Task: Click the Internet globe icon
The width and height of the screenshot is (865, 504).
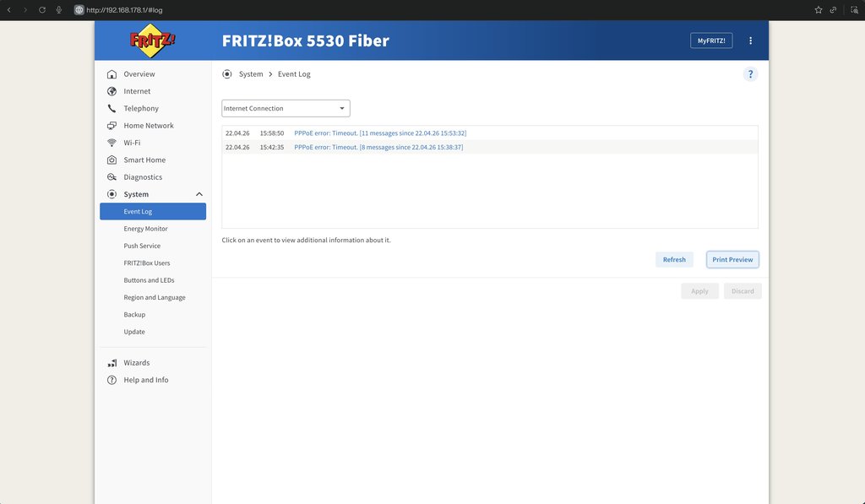Action: coord(112,91)
